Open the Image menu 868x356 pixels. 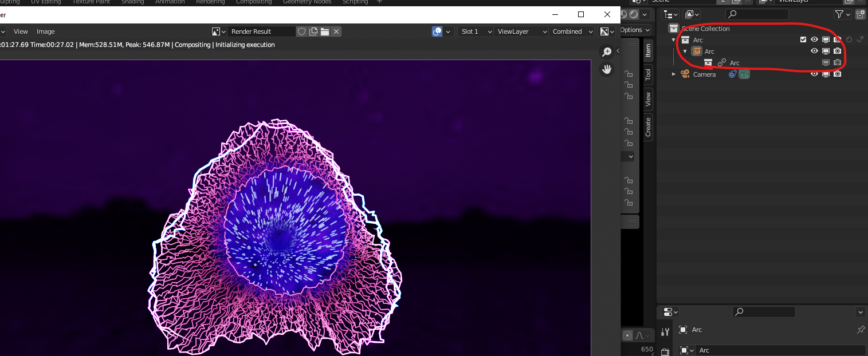click(x=46, y=31)
